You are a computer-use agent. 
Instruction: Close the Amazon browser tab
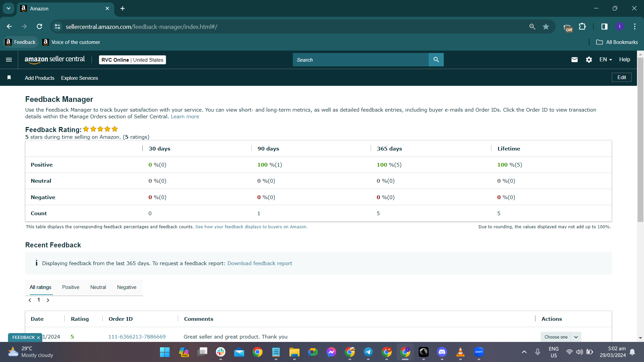107,8
